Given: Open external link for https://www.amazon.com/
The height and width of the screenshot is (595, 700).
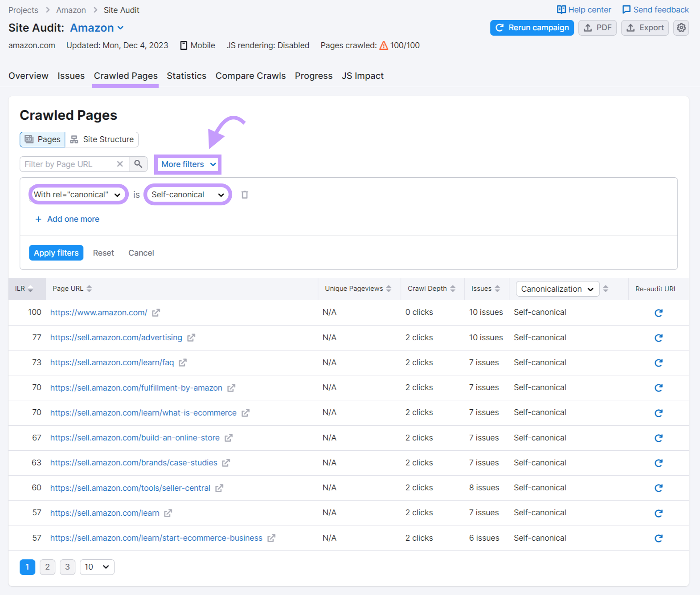Looking at the screenshot, I should 156,313.
